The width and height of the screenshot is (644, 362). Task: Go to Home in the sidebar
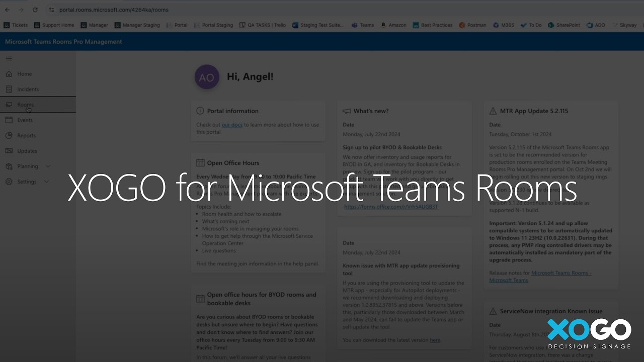38,74
